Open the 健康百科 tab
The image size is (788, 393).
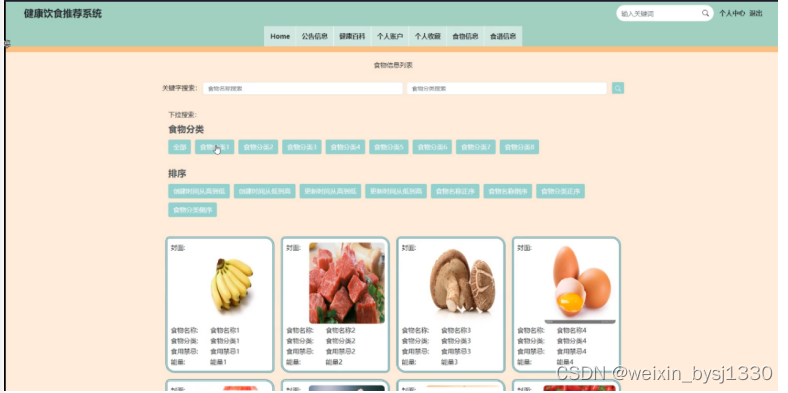point(352,36)
